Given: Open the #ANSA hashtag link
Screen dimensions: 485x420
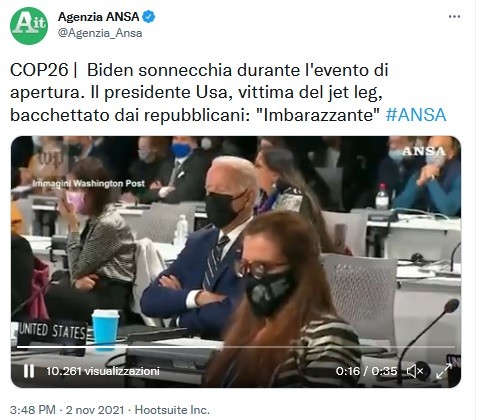Looking at the screenshot, I should [x=416, y=115].
